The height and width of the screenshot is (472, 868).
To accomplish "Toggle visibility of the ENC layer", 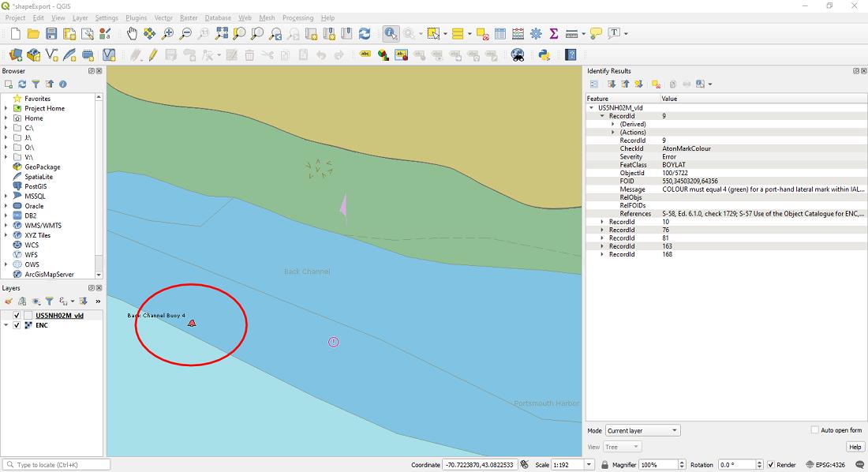I will point(16,324).
